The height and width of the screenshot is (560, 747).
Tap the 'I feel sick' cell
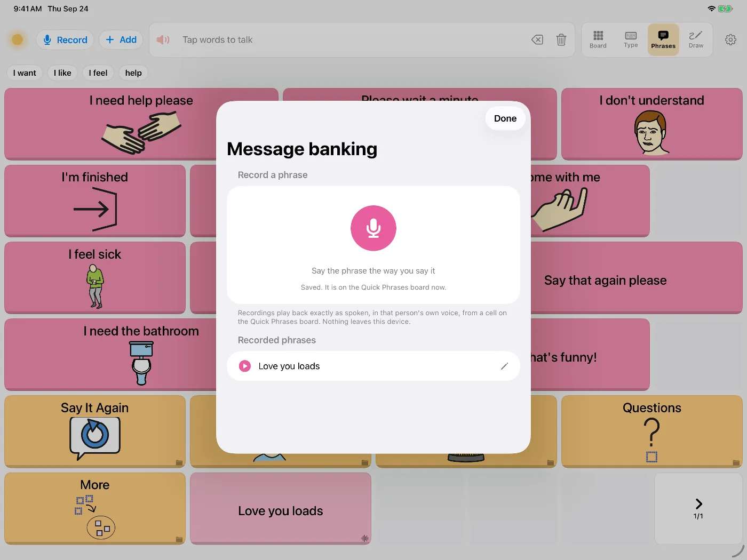pyautogui.click(x=95, y=278)
